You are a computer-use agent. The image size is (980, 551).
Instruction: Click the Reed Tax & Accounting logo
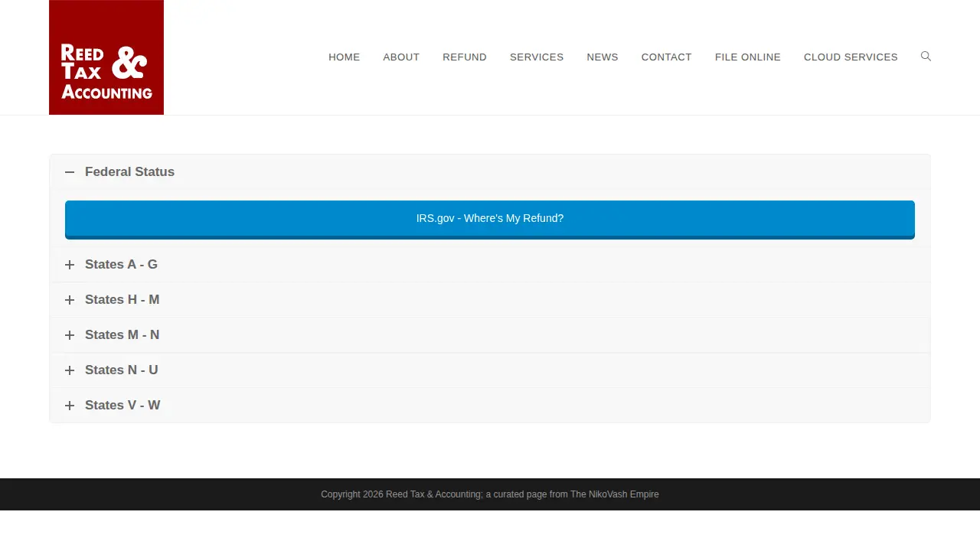[106, 57]
